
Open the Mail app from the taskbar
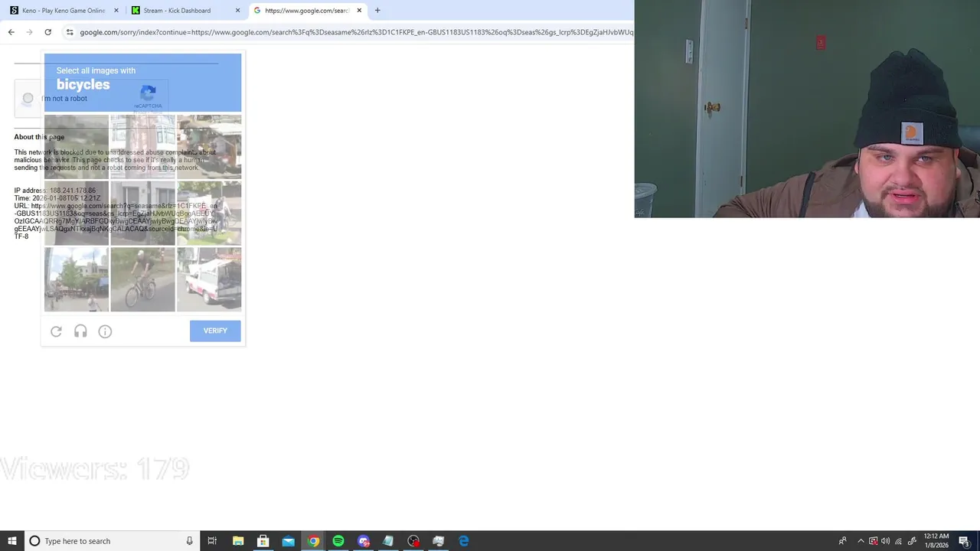[x=288, y=541]
